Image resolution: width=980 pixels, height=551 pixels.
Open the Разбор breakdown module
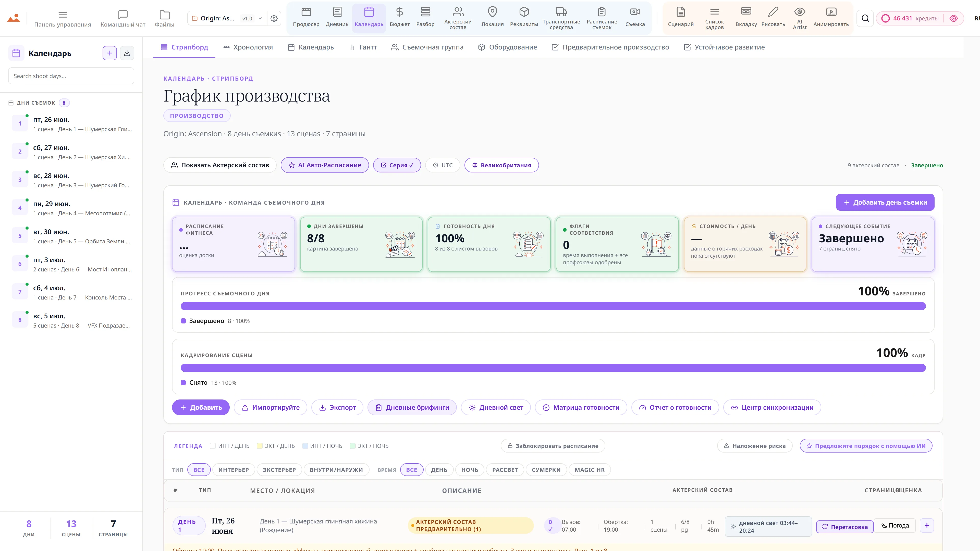[x=425, y=18]
